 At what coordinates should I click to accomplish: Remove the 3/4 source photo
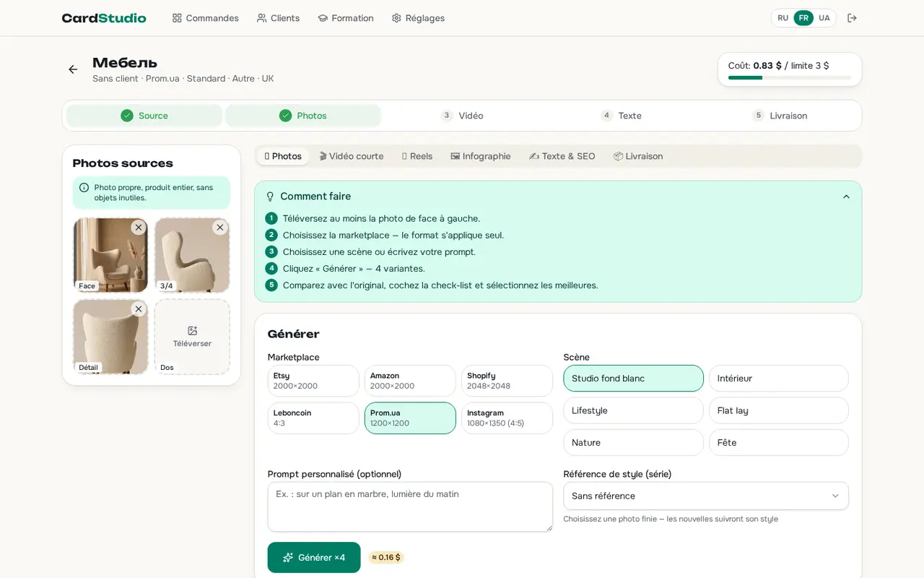[220, 228]
